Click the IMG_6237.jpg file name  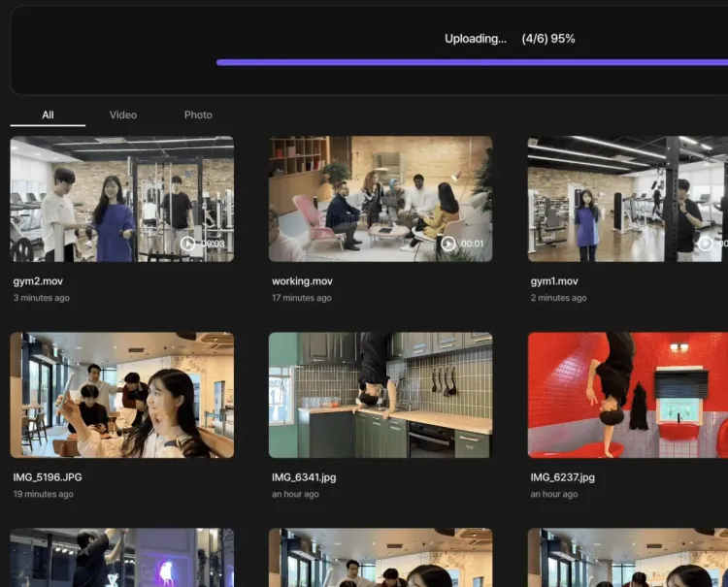(562, 477)
